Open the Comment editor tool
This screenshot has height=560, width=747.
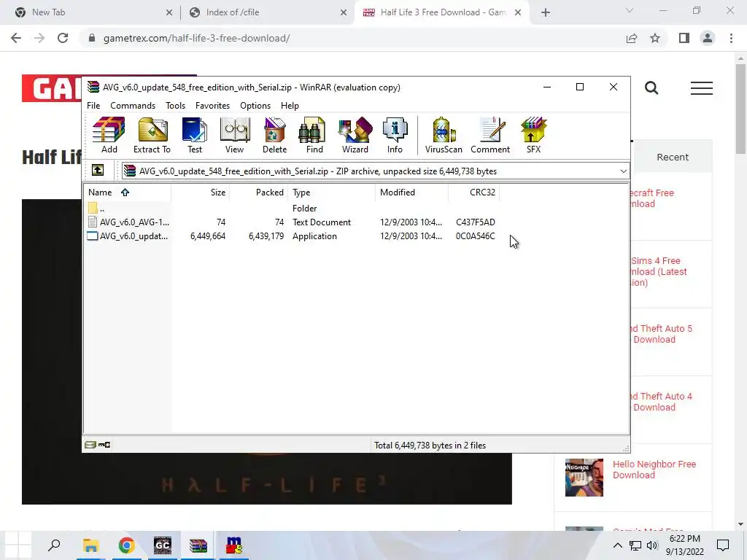490,135
